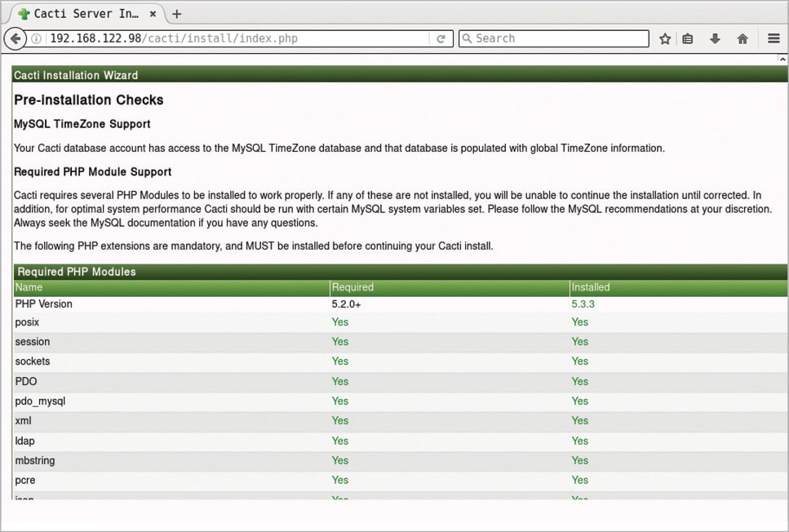Open site information icon in address bar
Screen dimensions: 789x532
coord(38,38)
